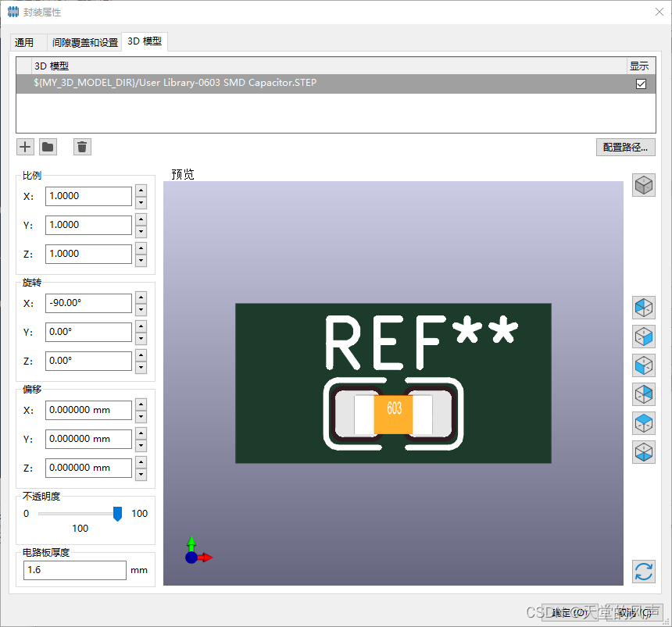Click the board thickness field 1.6

75,571
